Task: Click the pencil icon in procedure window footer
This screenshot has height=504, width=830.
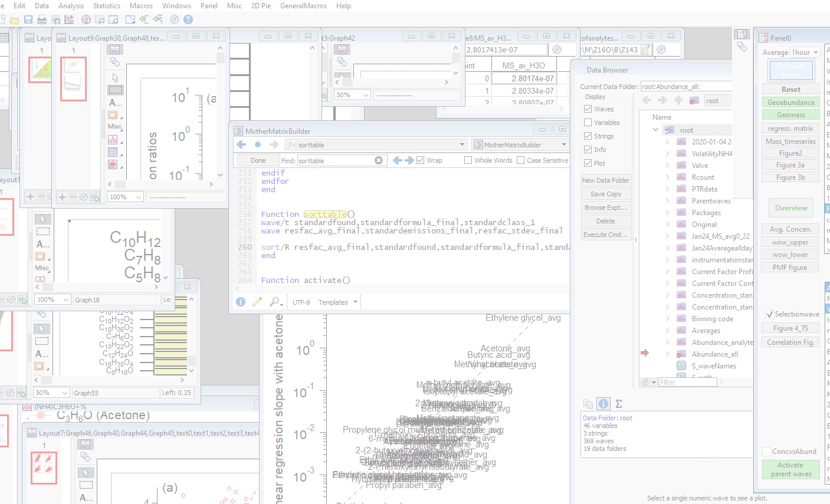Action: (x=257, y=302)
